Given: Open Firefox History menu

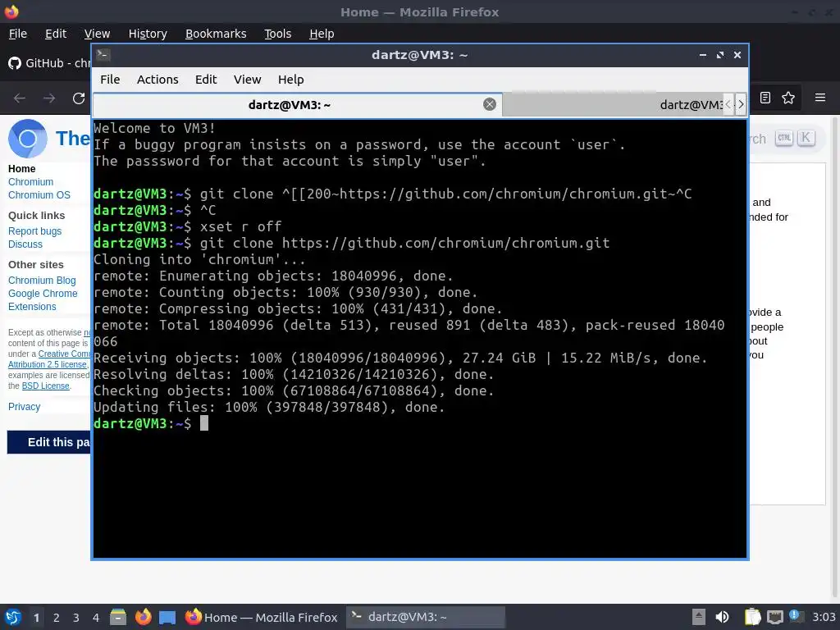Looking at the screenshot, I should [x=148, y=34].
